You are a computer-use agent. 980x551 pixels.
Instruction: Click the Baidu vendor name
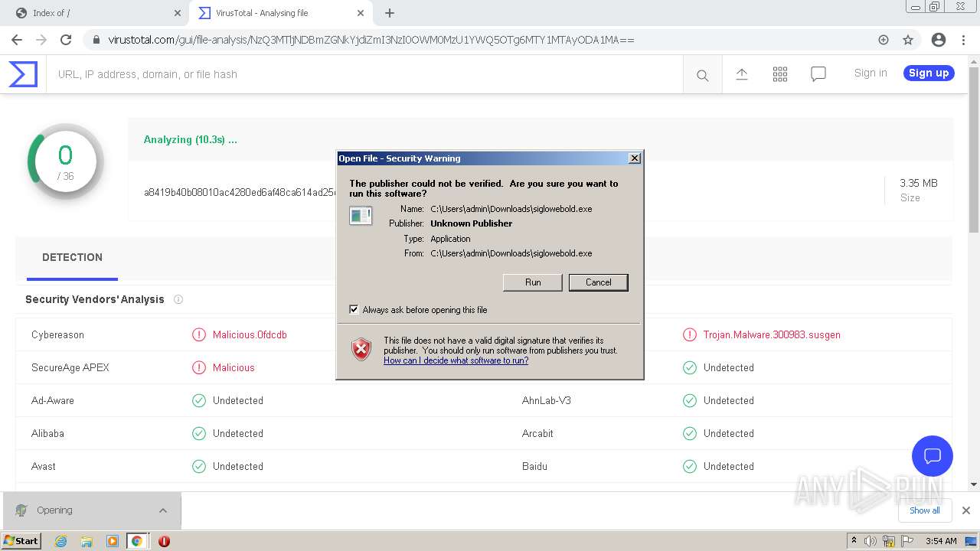coord(534,466)
